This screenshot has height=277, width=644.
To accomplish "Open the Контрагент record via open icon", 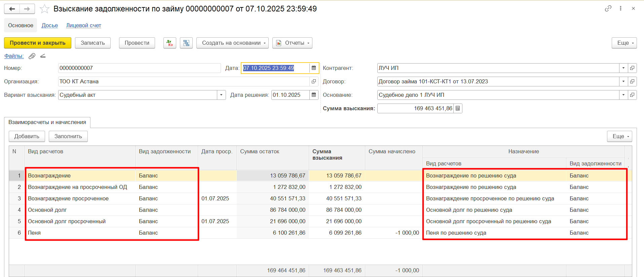I will click(x=632, y=68).
